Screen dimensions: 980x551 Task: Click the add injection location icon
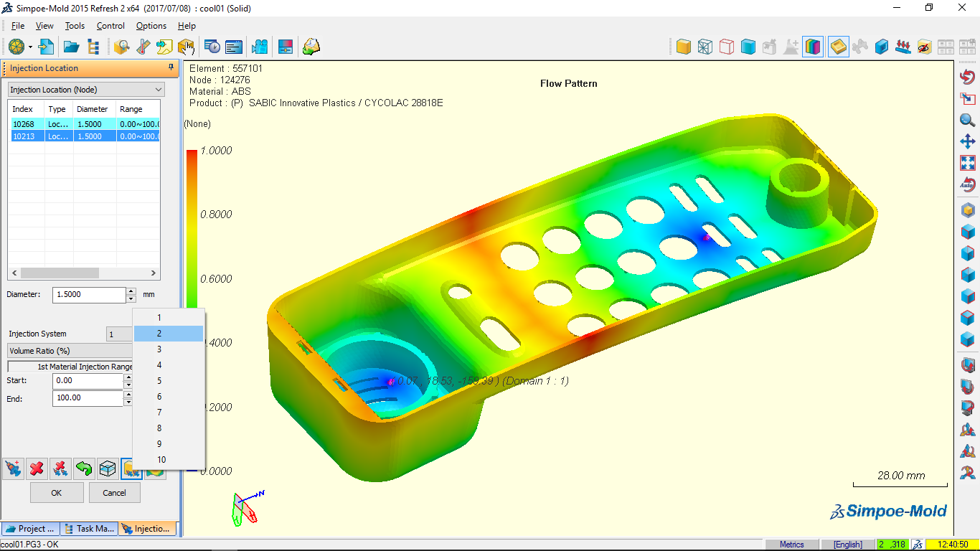[13, 469]
